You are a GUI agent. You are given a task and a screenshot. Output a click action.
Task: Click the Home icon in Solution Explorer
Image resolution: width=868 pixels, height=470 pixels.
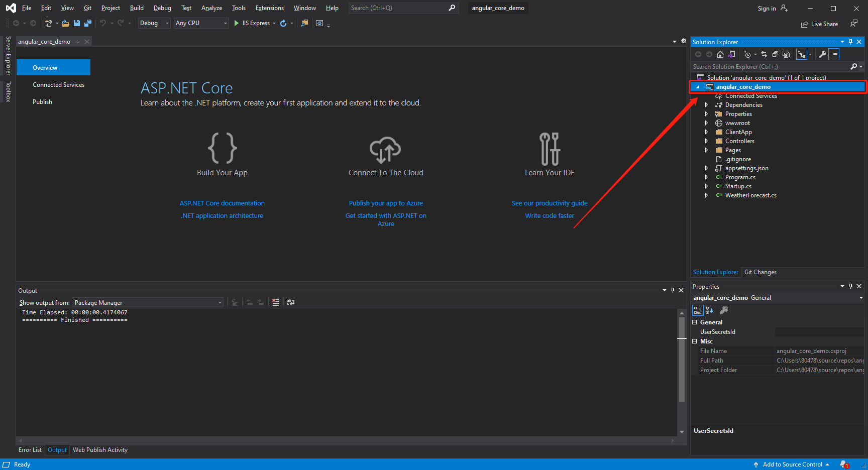(x=720, y=54)
